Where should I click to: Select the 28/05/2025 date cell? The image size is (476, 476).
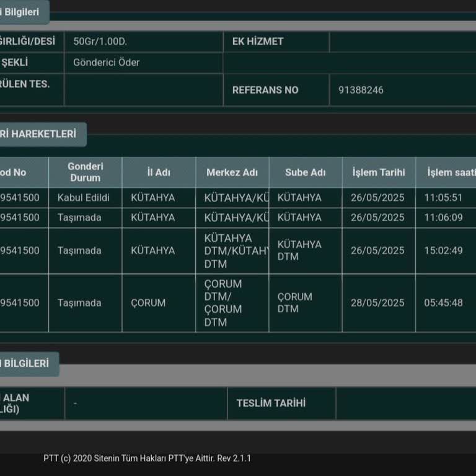[x=377, y=303]
